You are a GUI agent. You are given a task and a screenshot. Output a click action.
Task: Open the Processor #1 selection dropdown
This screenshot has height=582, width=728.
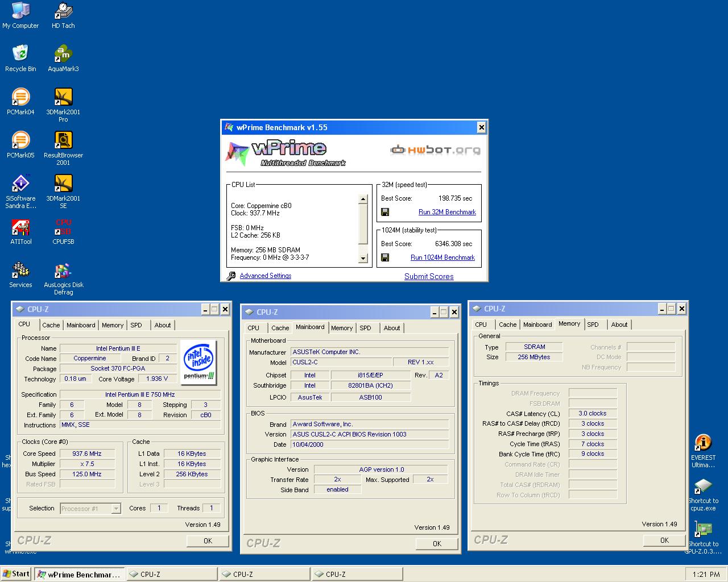[x=90, y=509]
